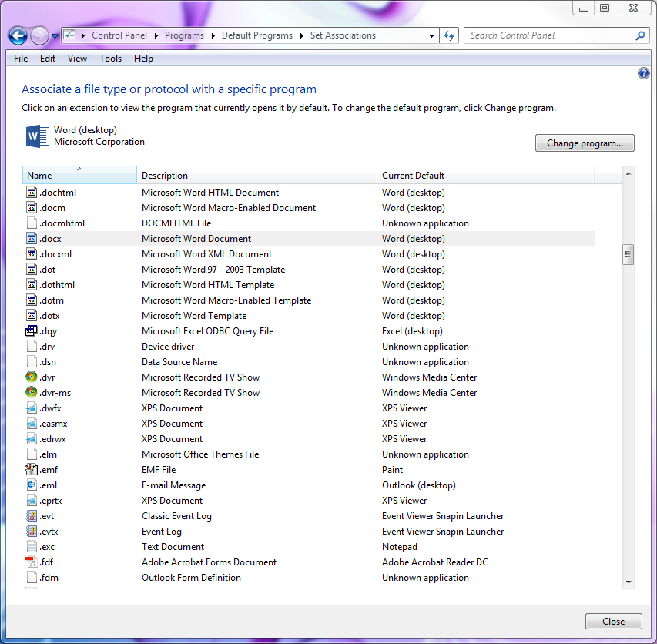Select the .evt Event Viewer icon
Image resolution: width=657 pixels, height=644 pixels.
coord(32,516)
